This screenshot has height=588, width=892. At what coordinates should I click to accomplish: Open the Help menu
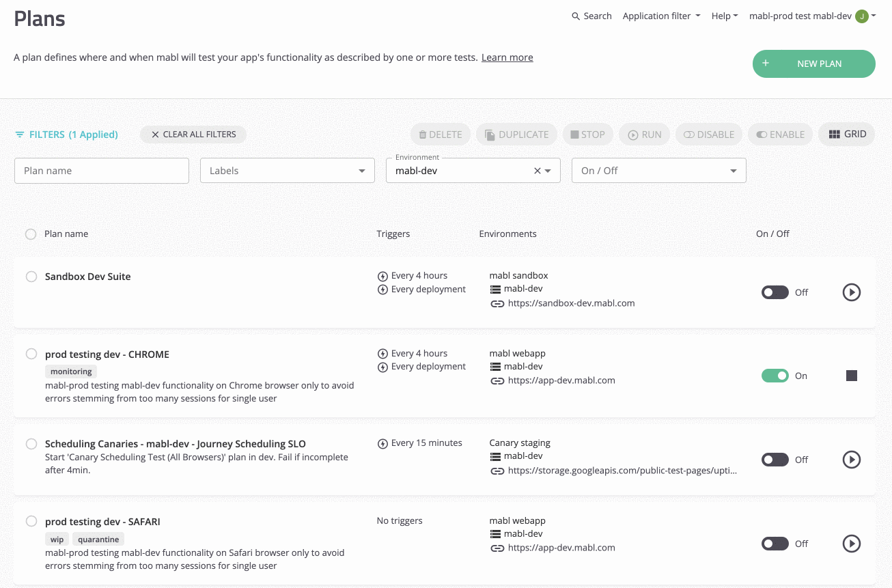724,16
